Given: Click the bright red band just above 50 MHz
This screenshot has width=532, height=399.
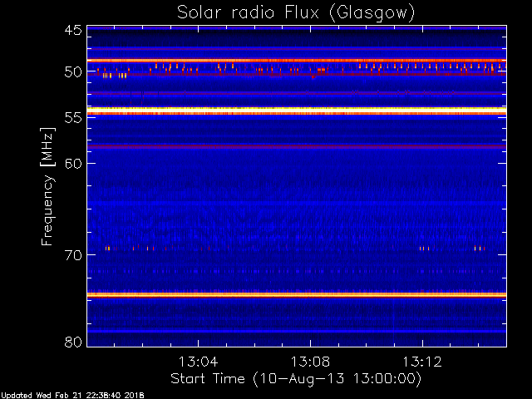Looking at the screenshot, I should 296,61.
